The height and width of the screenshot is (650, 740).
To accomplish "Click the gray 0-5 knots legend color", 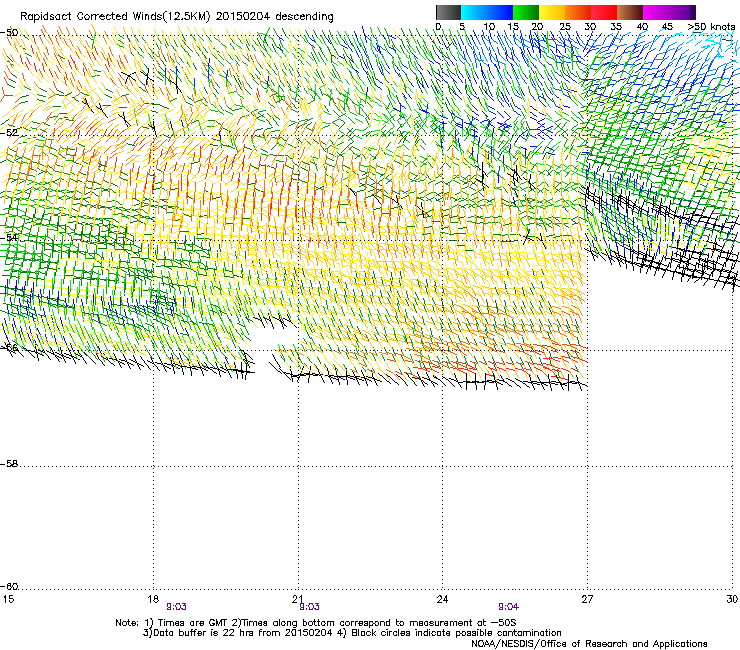I will pos(448,12).
